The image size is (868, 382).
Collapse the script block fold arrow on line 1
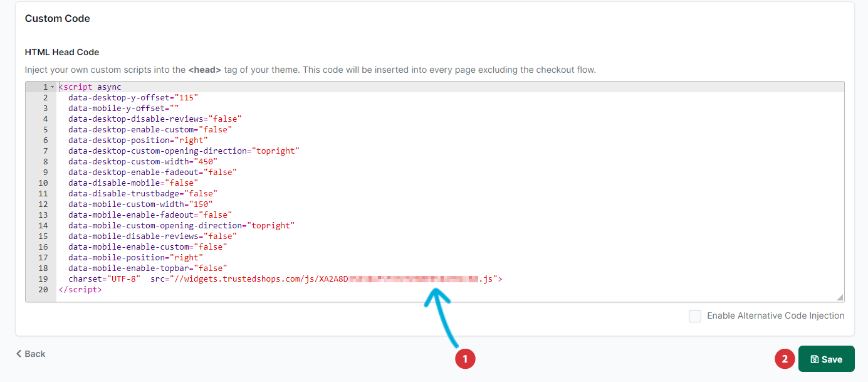click(x=52, y=87)
